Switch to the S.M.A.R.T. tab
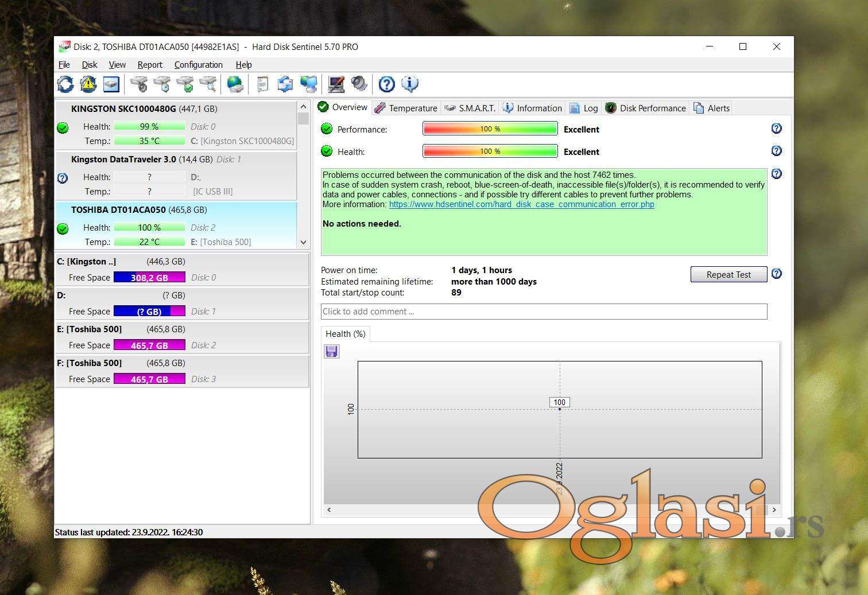 [470, 108]
